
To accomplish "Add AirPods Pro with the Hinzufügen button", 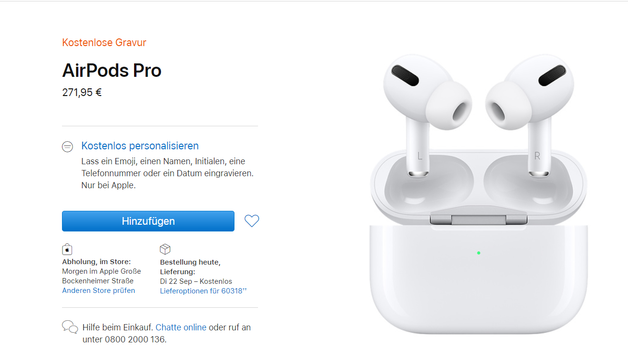I will tap(148, 221).
